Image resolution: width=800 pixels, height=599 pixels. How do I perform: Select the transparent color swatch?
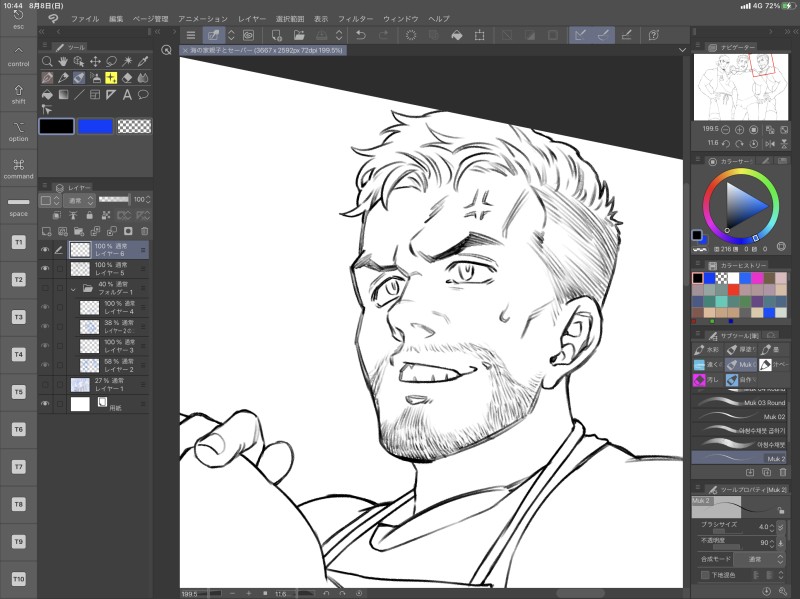click(x=134, y=126)
